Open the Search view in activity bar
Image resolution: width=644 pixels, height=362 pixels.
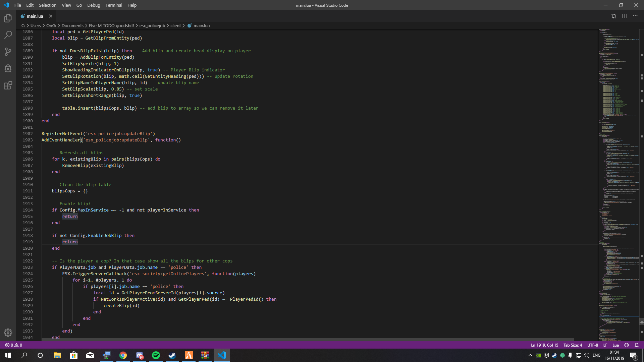pos(8,35)
